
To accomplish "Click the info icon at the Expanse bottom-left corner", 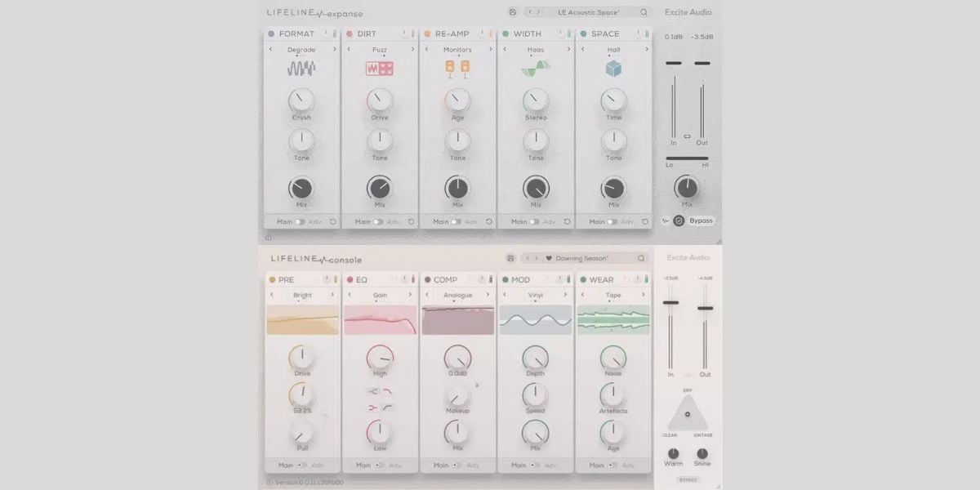I will (268, 238).
